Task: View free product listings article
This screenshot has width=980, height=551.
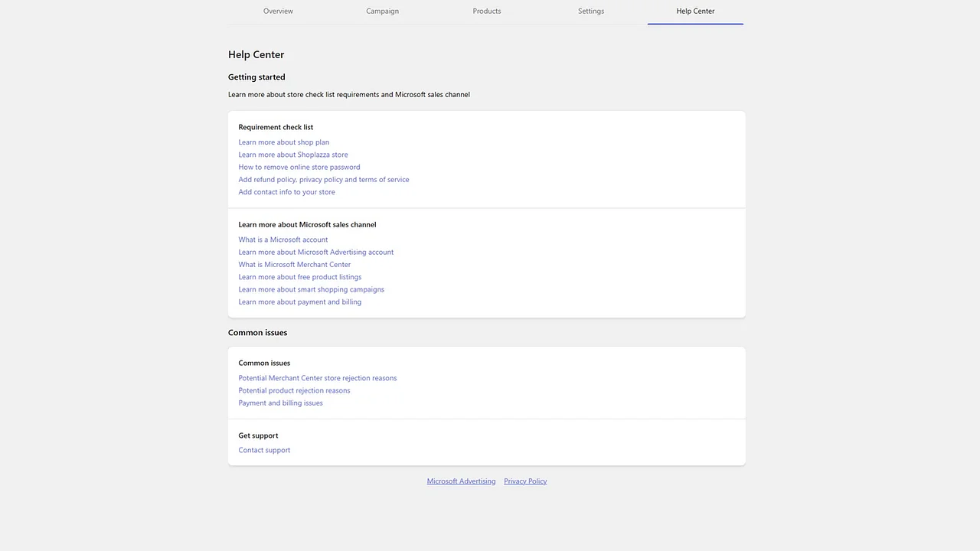Action: coord(299,276)
